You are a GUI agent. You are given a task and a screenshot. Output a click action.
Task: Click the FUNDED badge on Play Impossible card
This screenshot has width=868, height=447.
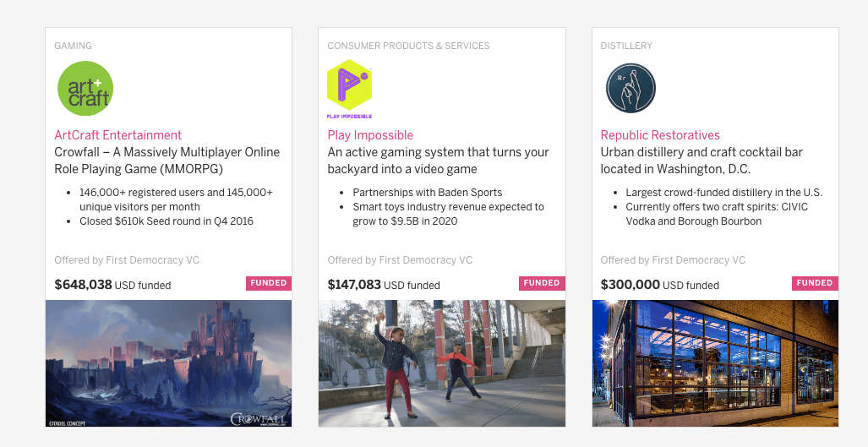(x=542, y=283)
